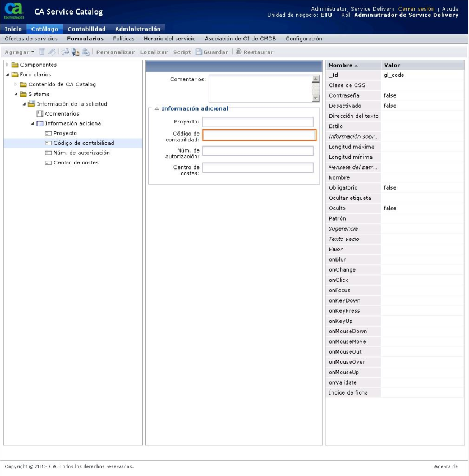
Task: Click the Desactivado false value cell
Action: tap(422, 106)
